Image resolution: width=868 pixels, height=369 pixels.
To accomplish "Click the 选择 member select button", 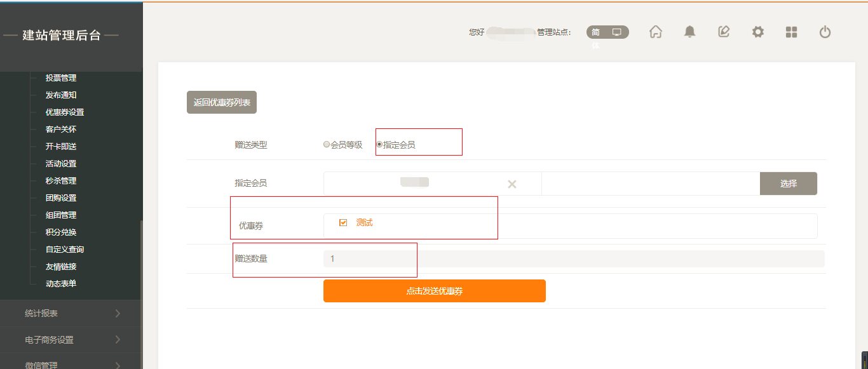I will click(x=788, y=184).
